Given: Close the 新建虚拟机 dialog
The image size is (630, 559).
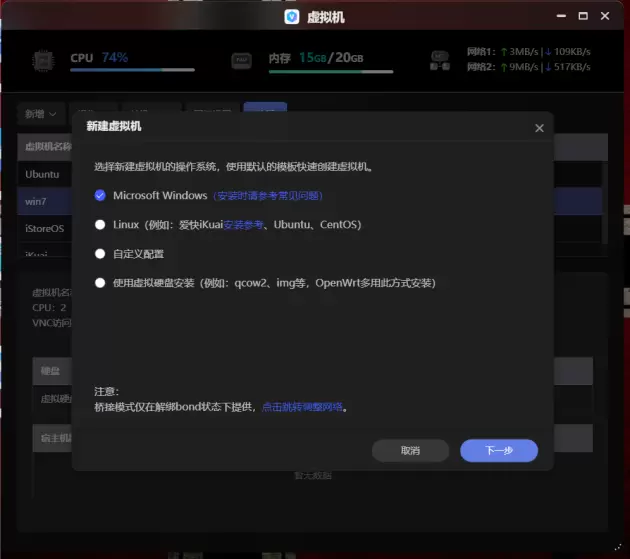Looking at the screenshot, I should (x=539, y=128).
